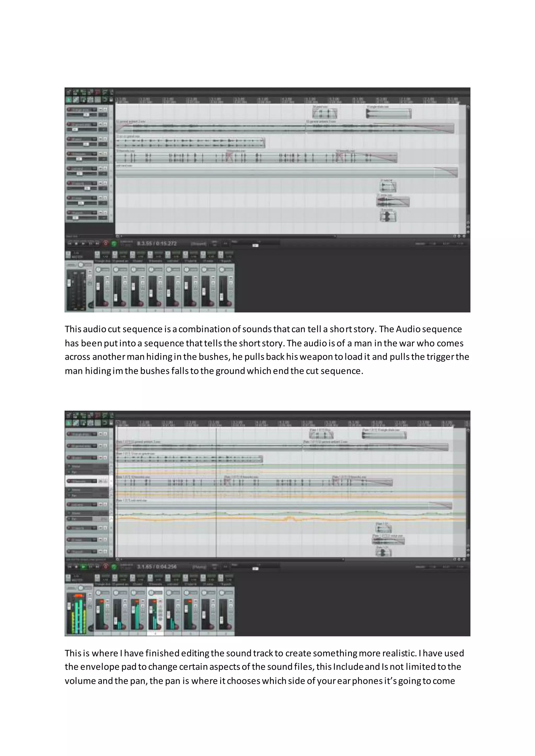Open Project settings icon in upper REAPER screenshot
Viewport: 535px width, 756px height.
90,92
